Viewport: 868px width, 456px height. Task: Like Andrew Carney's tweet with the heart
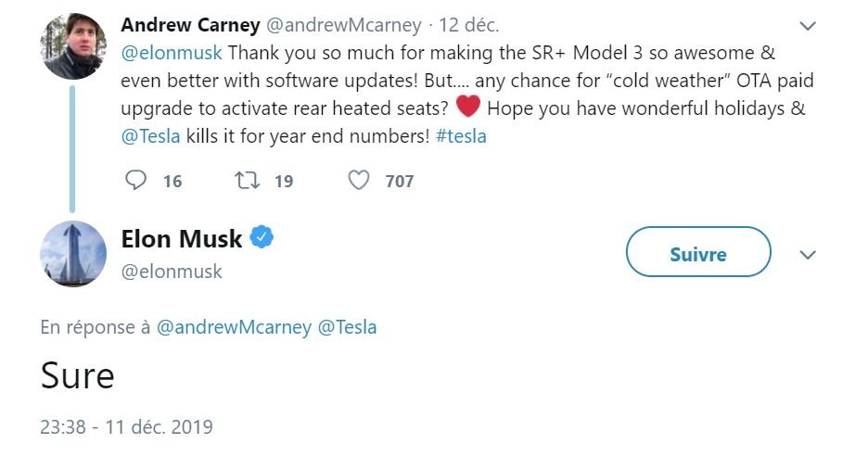point(359,180)
